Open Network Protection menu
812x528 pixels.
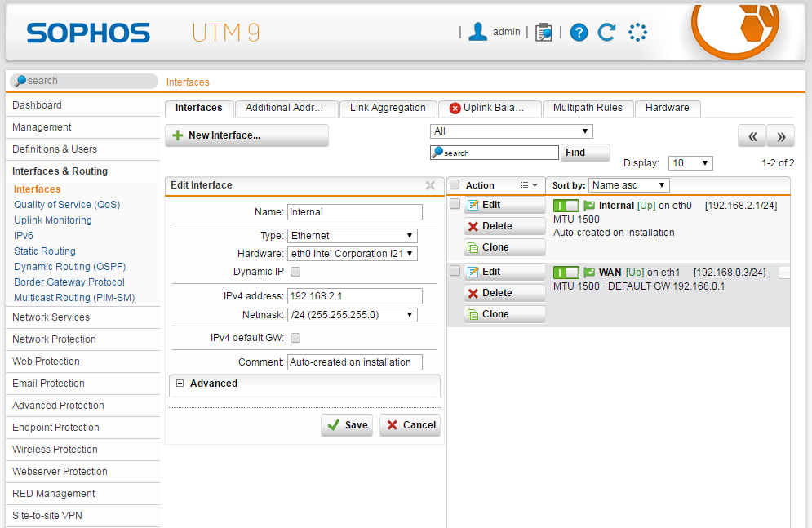tap(83, 339)
